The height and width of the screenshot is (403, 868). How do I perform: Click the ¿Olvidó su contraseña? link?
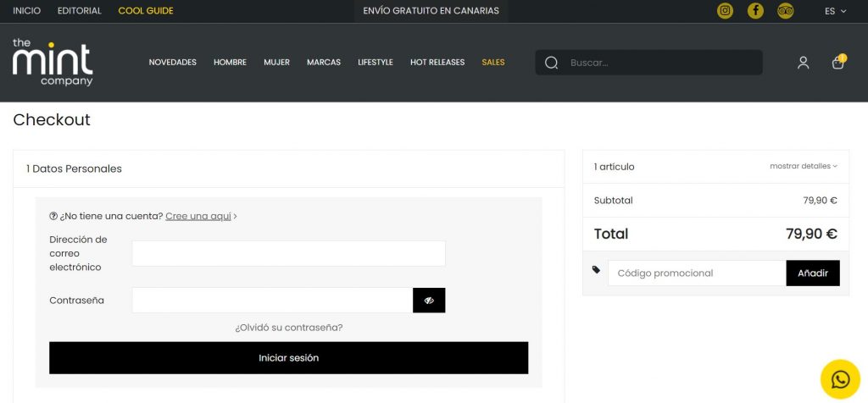coord(288,328)
